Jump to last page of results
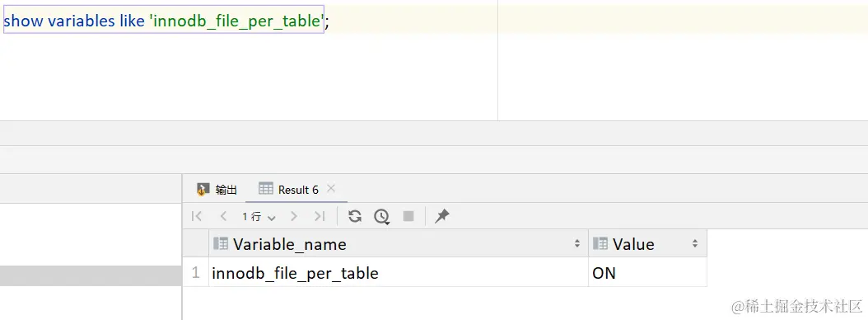The image size is (868, 320). 320,216
